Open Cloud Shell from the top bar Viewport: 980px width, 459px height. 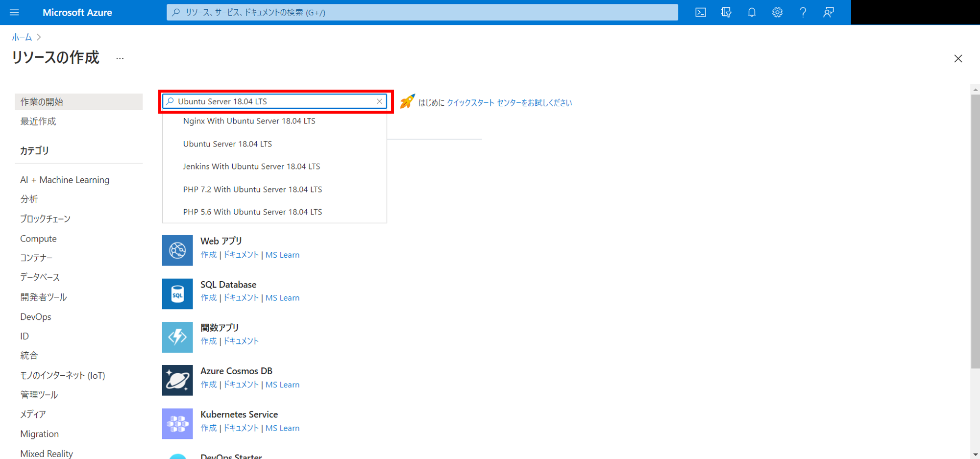pyautogui.click(x=701, y=12)
